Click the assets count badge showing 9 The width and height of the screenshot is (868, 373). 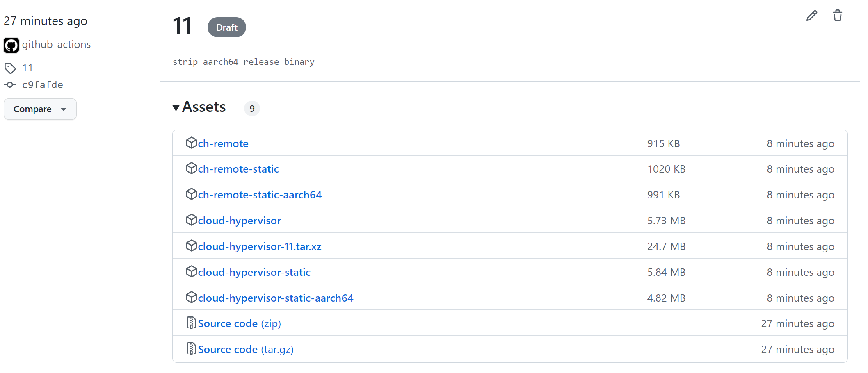(x=252, y=108)
